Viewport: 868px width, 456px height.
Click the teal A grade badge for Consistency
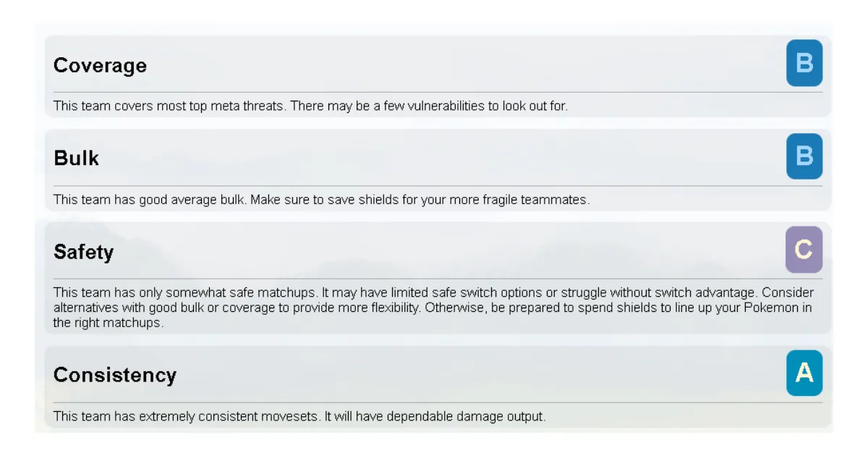[804, 373]
